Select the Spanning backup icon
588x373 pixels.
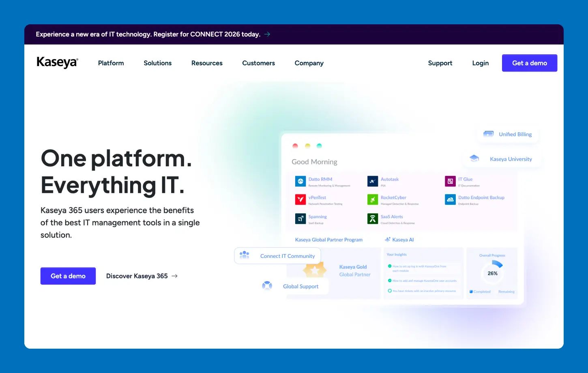point(300,219)
